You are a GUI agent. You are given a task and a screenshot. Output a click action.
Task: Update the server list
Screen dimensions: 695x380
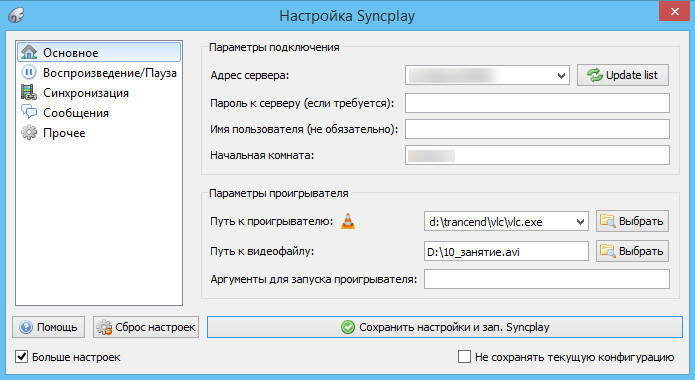click(x=623, y=75)
